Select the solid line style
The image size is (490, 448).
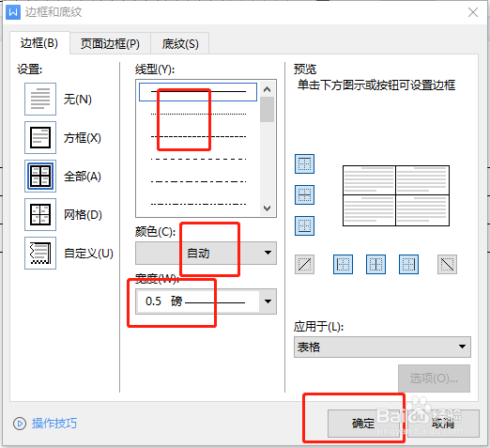[198, 92]
